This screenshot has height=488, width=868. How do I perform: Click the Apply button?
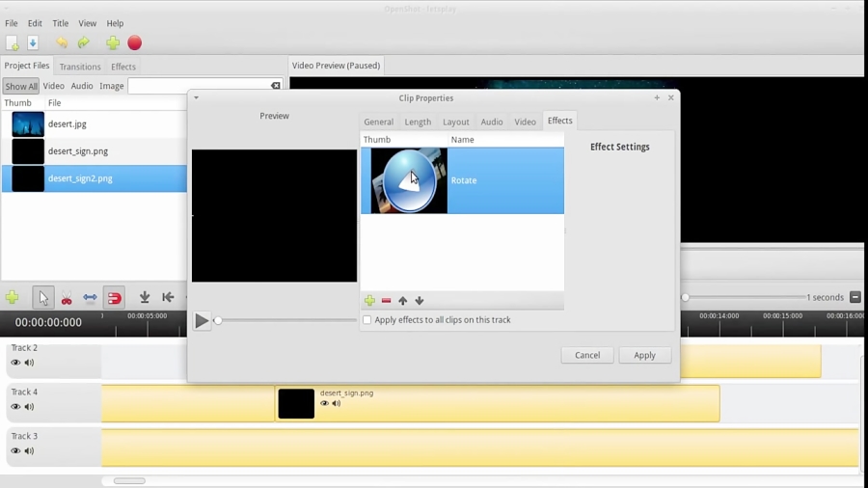645,355
